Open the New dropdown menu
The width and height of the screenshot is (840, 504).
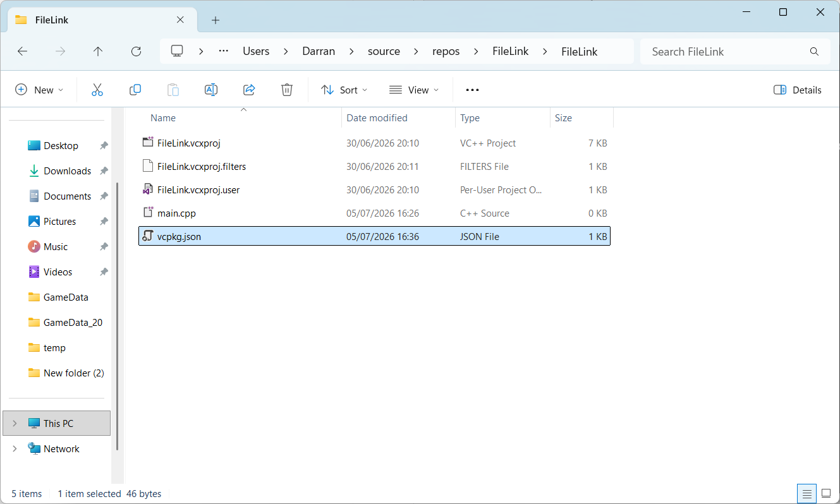click(40, 90)
